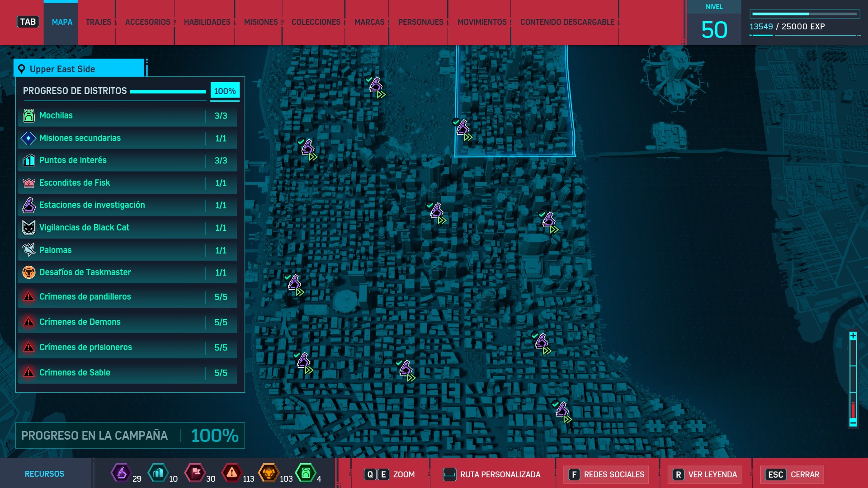This screenshot has width=868, height=488.
Task: Select the pigeon icon next to Palomas
Action: click(28, 250)
